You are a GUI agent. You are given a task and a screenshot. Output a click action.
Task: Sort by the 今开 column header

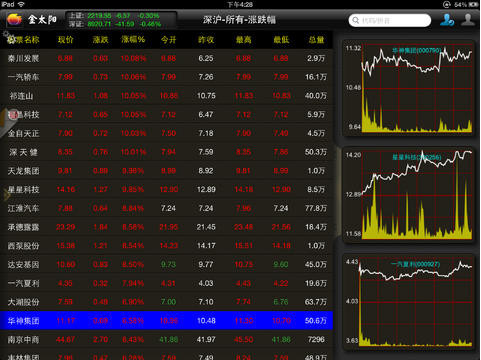168,40
